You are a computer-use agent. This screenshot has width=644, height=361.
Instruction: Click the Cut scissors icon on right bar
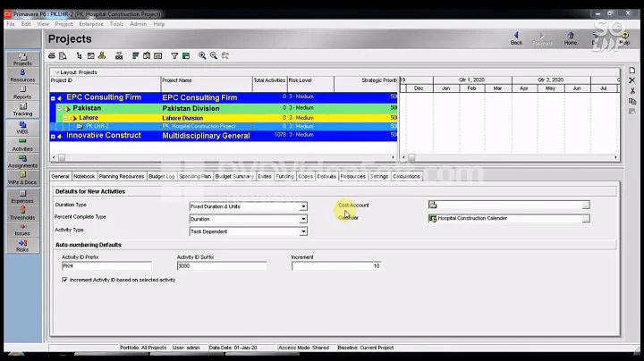[x=632, y=90]
